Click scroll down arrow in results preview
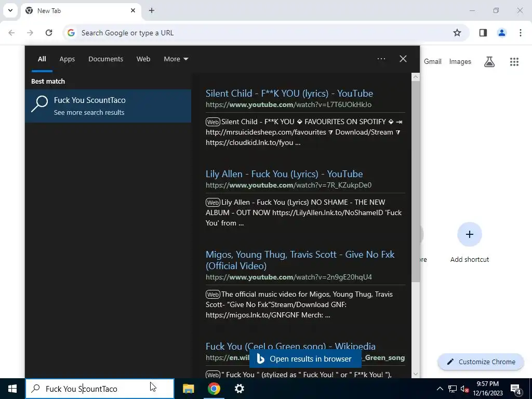Image resolution: width=532 pixels, height=399 pixels. [x=415, y=374]
